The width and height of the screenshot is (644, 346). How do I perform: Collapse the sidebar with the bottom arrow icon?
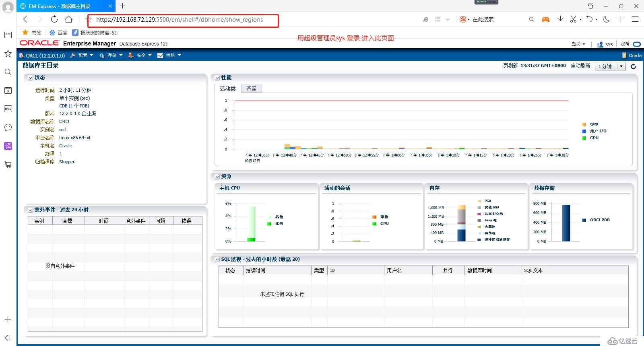(8, 338)
